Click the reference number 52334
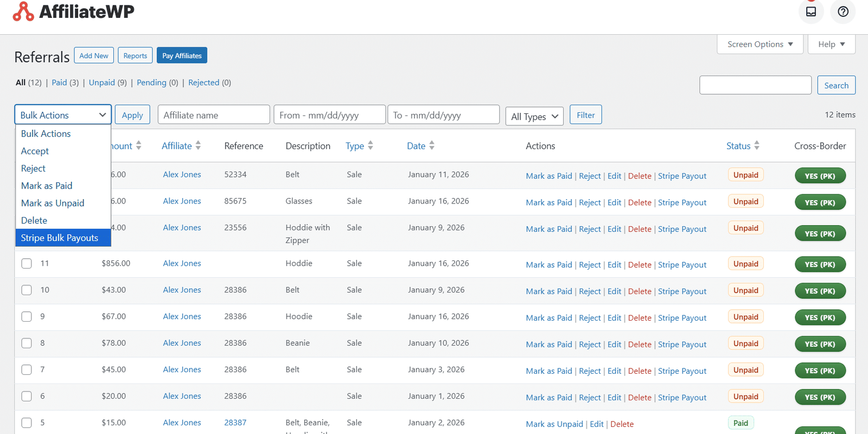 [x=235, y=174]
